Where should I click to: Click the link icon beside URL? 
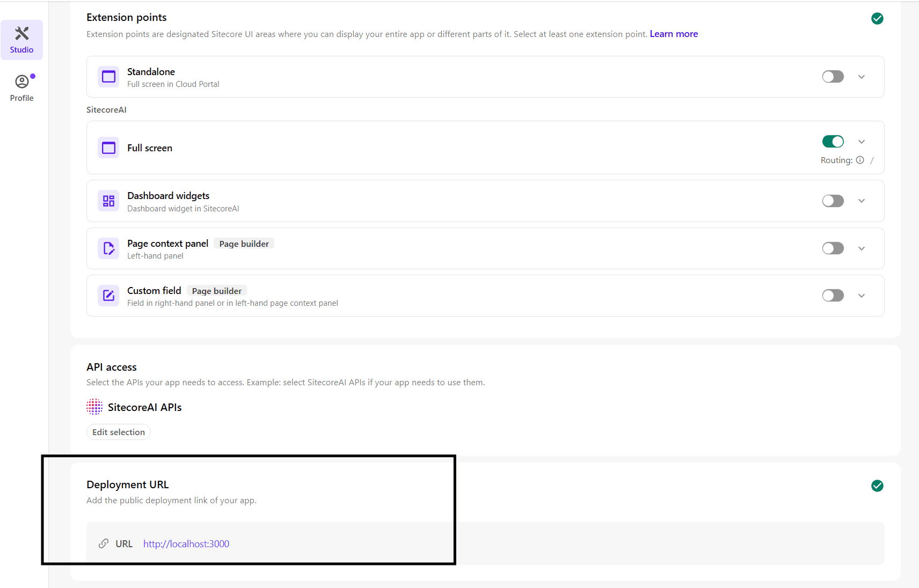104,543
